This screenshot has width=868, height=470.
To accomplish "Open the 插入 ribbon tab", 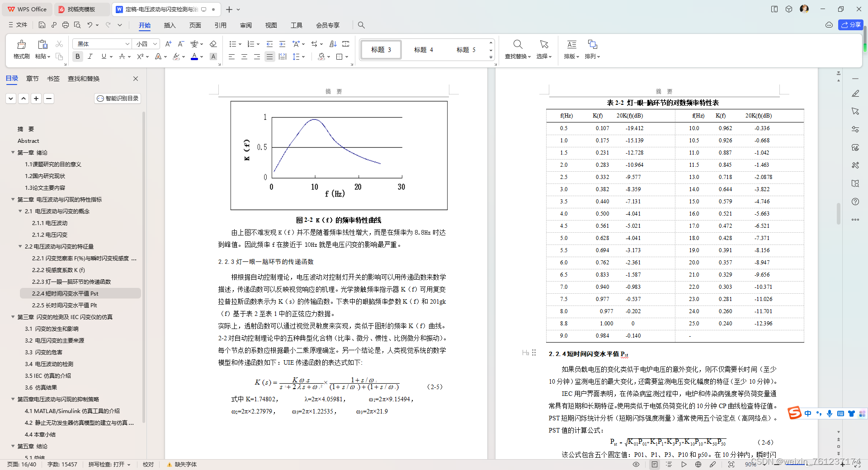I will [x=170, y=25].
